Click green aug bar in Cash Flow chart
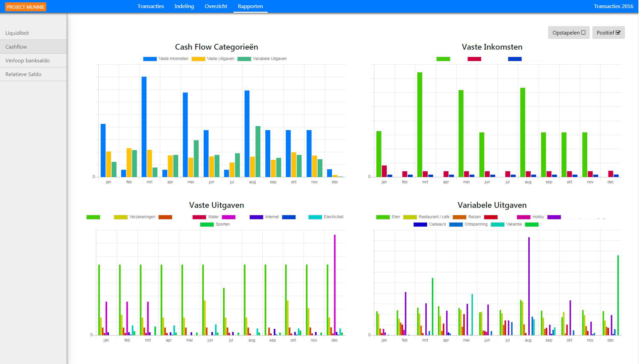This screenshot has height=364, width=639. click(x=258, y=151)
